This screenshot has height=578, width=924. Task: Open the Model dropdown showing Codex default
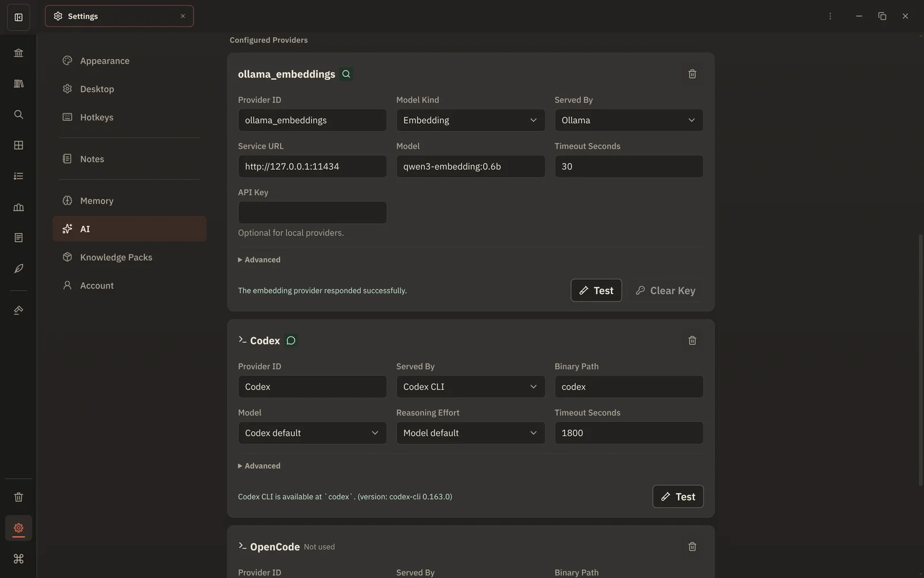click(312, 433)
